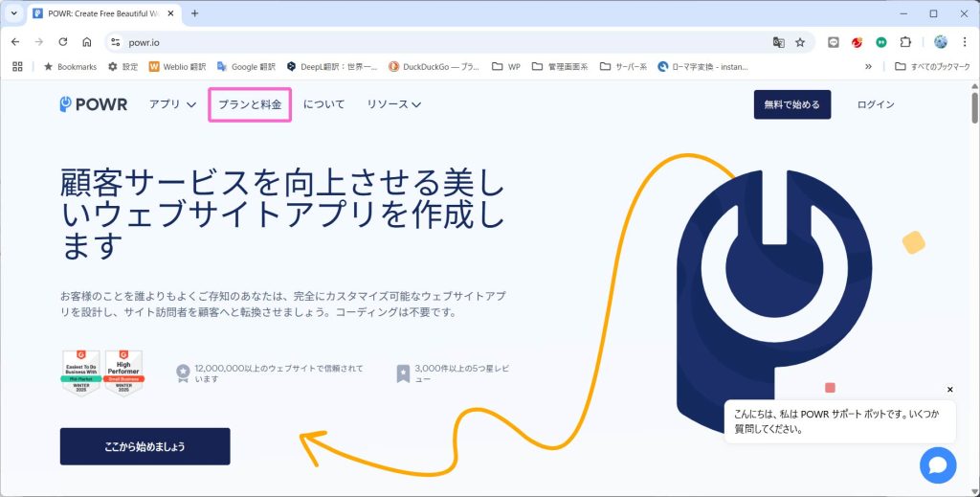Click the browser back arrow
The width and height of the screenshot is (980, 497).
coord(15,42)
